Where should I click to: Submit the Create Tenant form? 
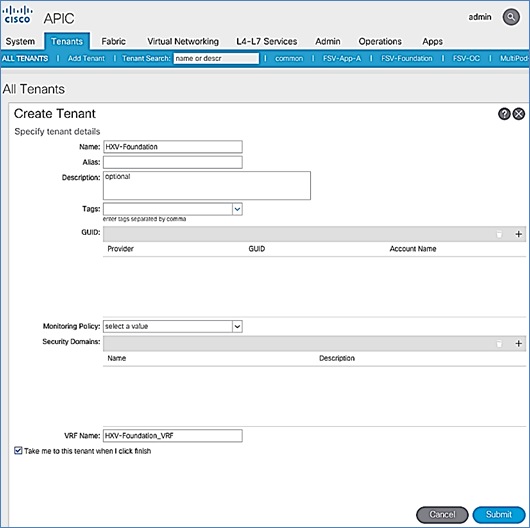coord(499,514)
